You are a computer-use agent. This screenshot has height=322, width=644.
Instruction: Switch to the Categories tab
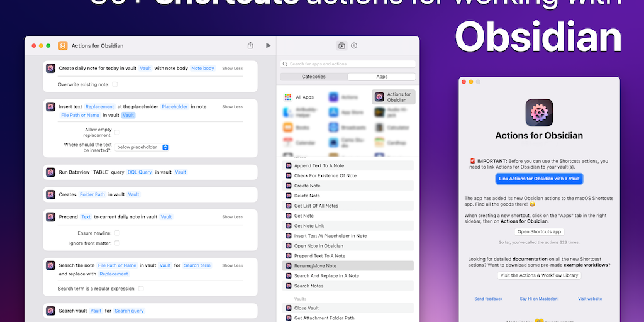pyautogui.click(x=314, y=77)
